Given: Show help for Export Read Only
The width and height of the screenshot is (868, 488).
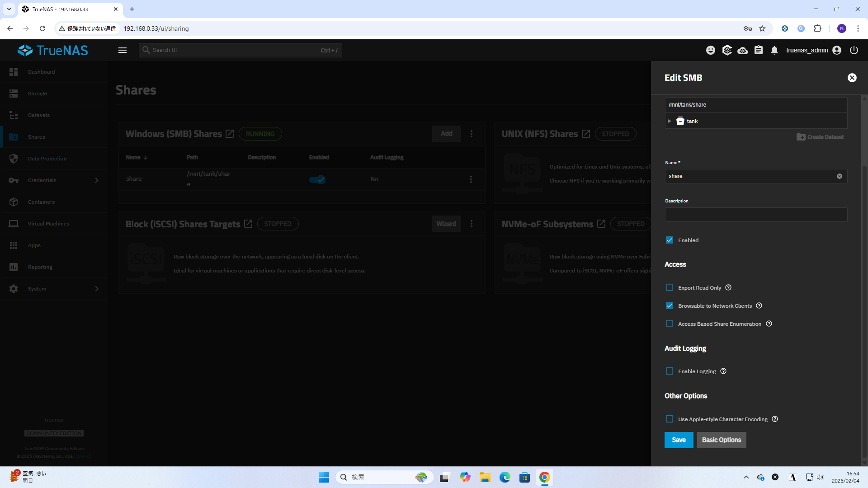Looking at the screenshot, I should point(728,288).
